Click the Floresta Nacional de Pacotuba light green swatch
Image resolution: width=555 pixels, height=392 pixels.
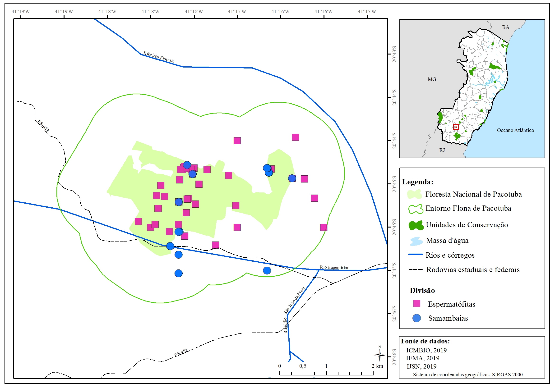click(x=414, y=194)
